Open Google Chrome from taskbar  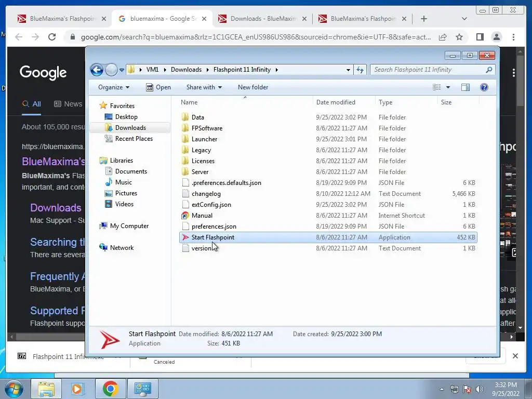tap(110, 389)
